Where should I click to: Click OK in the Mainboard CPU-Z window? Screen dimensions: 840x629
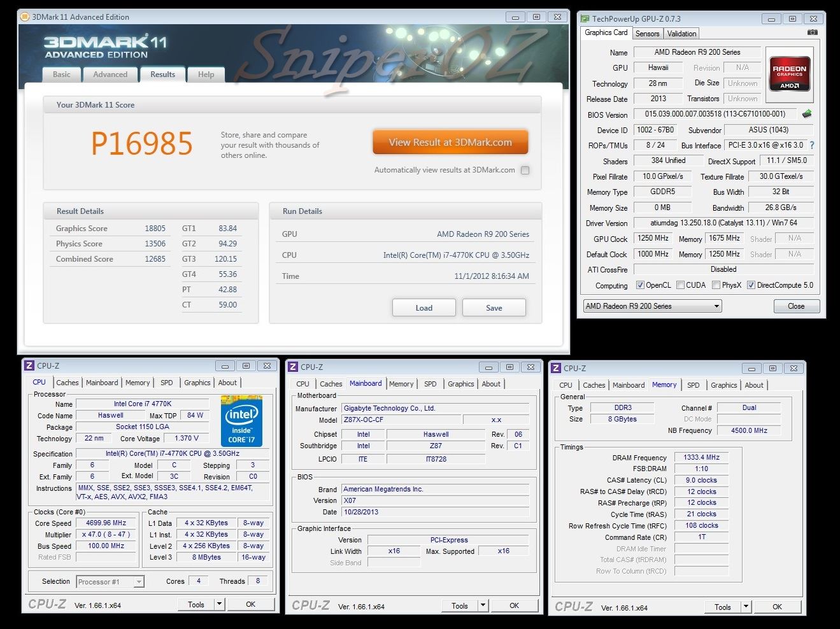coord(514,605)
